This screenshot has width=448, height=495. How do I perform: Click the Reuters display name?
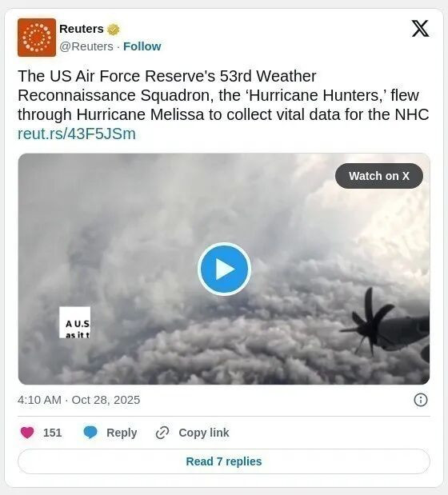point(82,29)
